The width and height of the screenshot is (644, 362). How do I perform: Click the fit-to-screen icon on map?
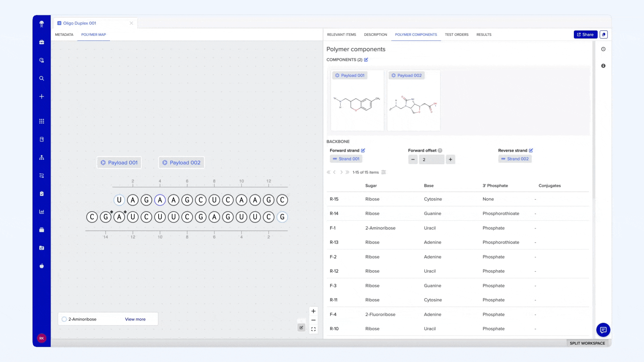[313, 329]
